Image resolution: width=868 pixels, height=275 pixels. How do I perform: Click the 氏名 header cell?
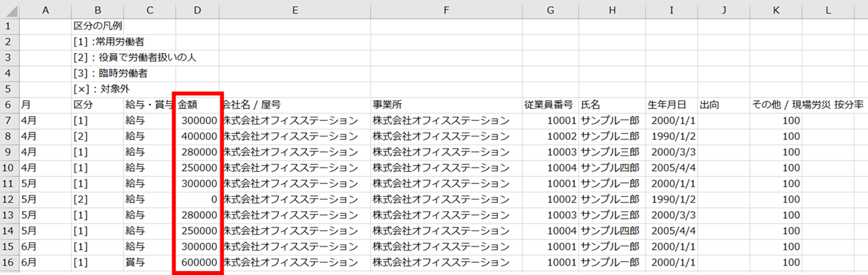point(612,105)
